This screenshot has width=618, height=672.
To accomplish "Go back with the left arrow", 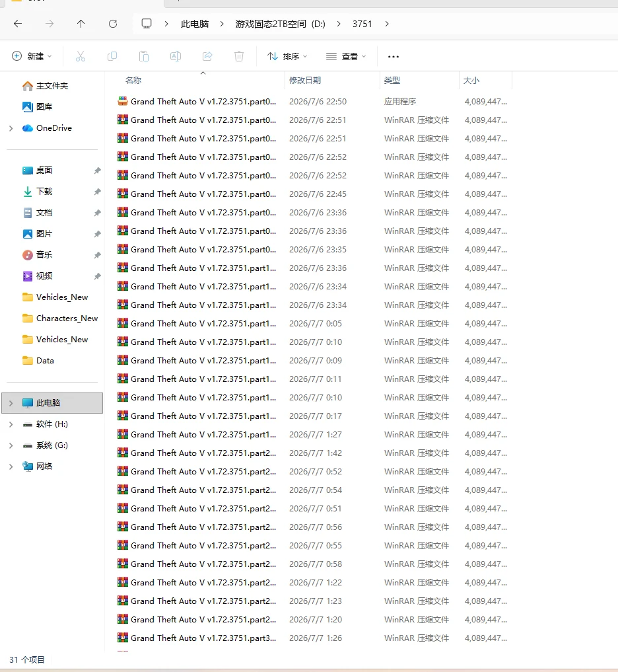I will point(18,24).
